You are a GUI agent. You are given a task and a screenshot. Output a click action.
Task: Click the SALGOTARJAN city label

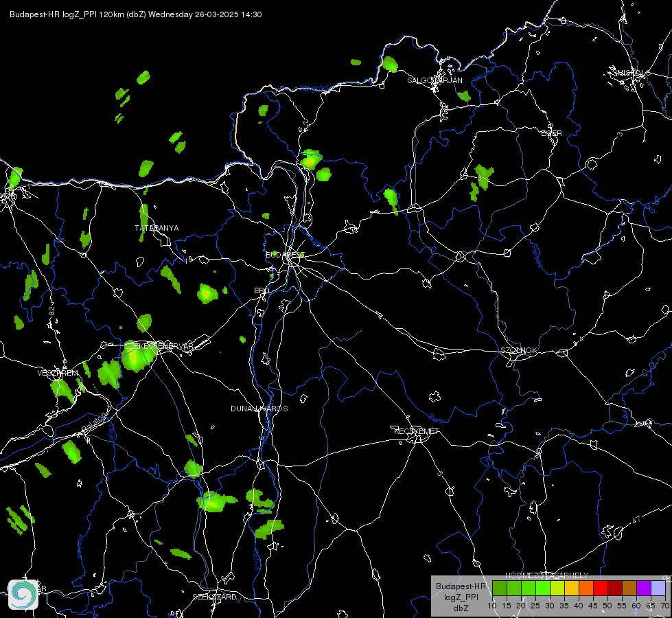[435, 80]
